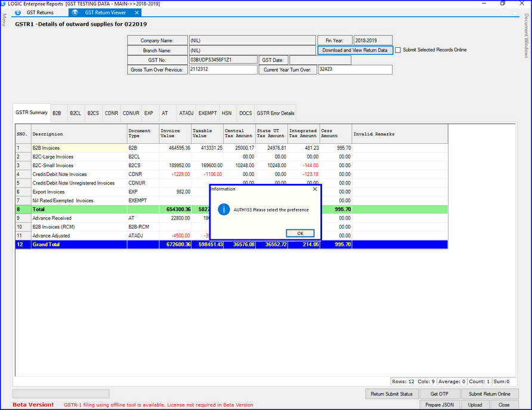The height and width of the screenshot is (410, 532).
Task: Click the GST Returns tab icon
Action: (18, 13)
